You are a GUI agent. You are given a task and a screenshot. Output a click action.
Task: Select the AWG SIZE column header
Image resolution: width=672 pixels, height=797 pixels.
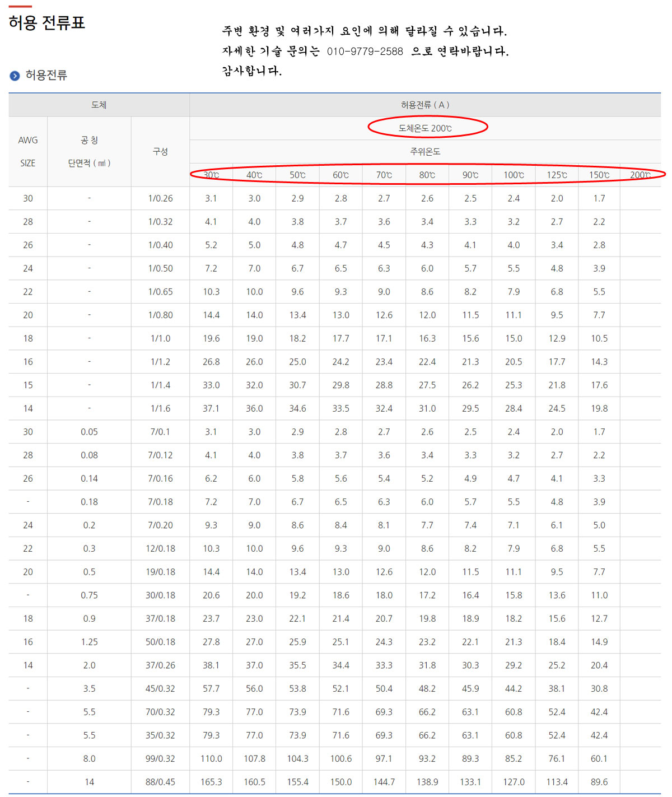pos(28,151)
